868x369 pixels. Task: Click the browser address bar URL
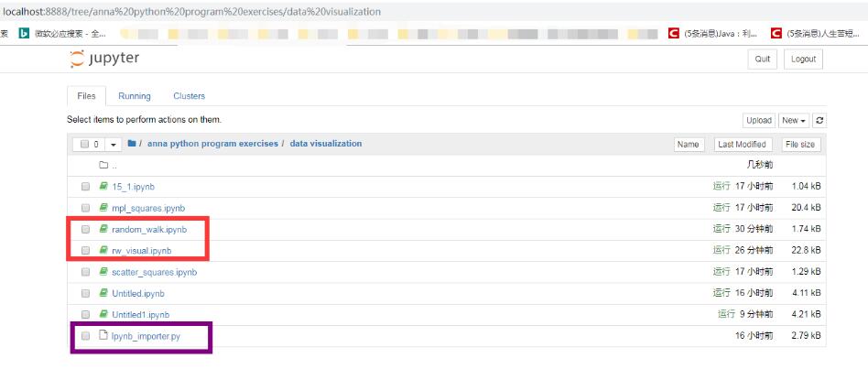tap(192, 11)
